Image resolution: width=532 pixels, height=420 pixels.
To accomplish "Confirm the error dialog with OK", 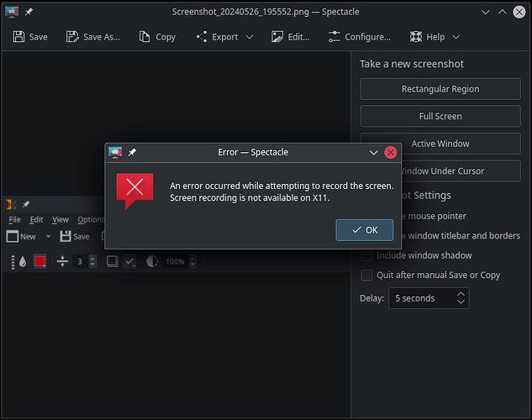I will point(365,230).
